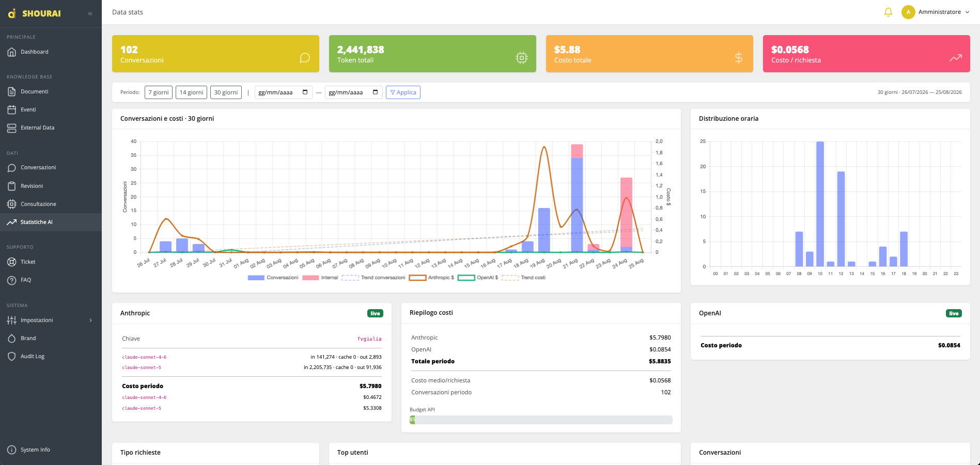Toggle OpenAI $ legend entry
Viewport: 980px width, 465px height.
tap(478, 278)
